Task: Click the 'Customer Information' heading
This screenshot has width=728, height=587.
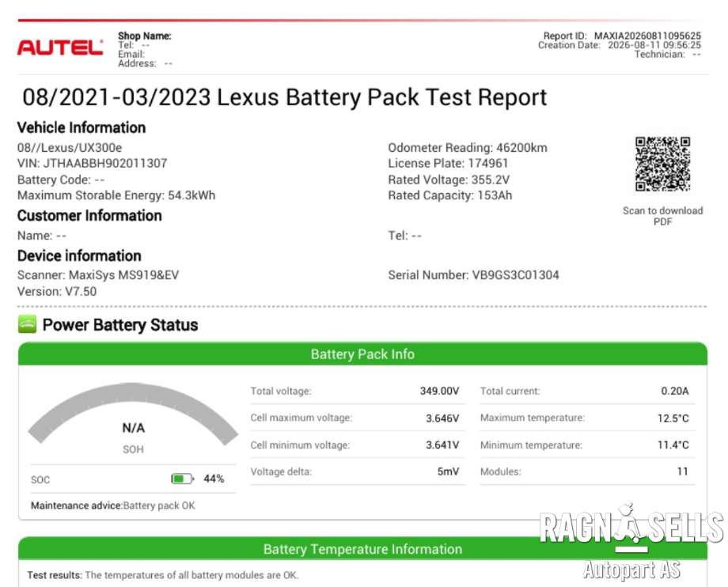Action: (89, 216)
